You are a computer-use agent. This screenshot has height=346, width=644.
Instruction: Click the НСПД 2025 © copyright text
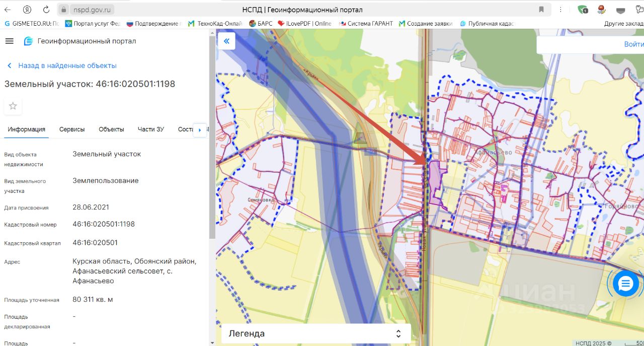point(594,343)
